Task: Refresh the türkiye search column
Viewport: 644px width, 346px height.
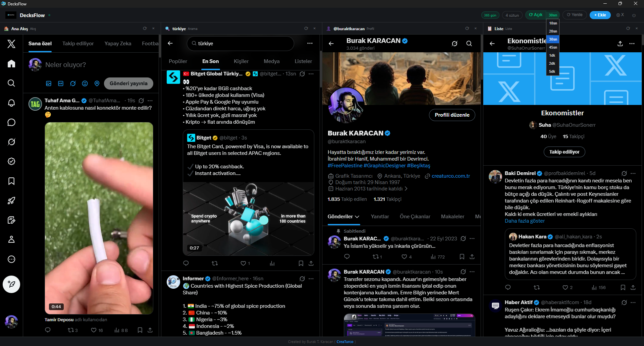Action: coord(306,28)
